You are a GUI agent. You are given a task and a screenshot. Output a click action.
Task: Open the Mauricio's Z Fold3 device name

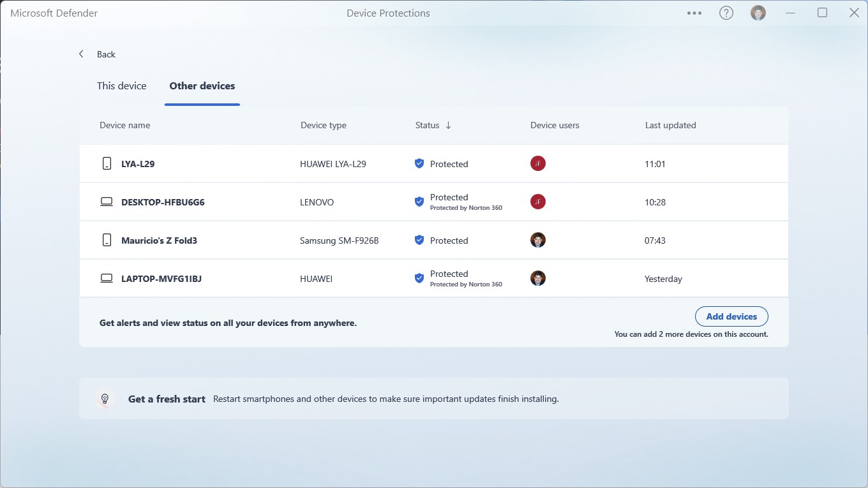(x=159, y=240)
